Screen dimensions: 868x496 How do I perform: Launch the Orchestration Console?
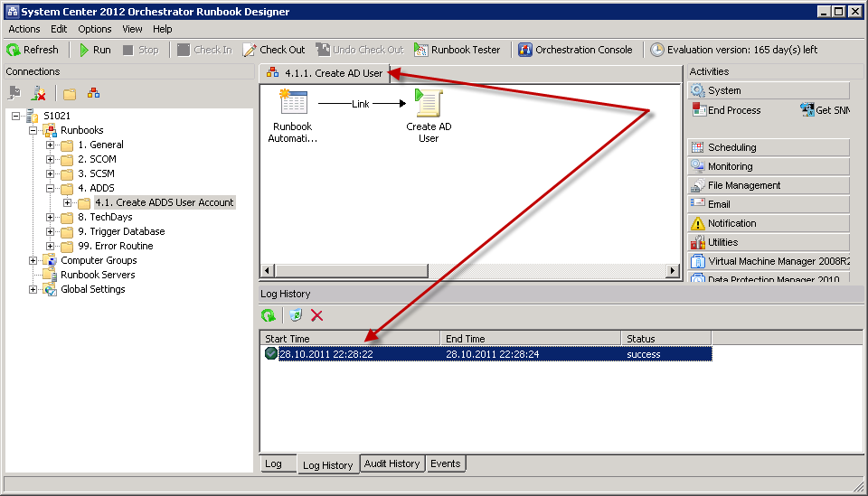coord(575,50)
